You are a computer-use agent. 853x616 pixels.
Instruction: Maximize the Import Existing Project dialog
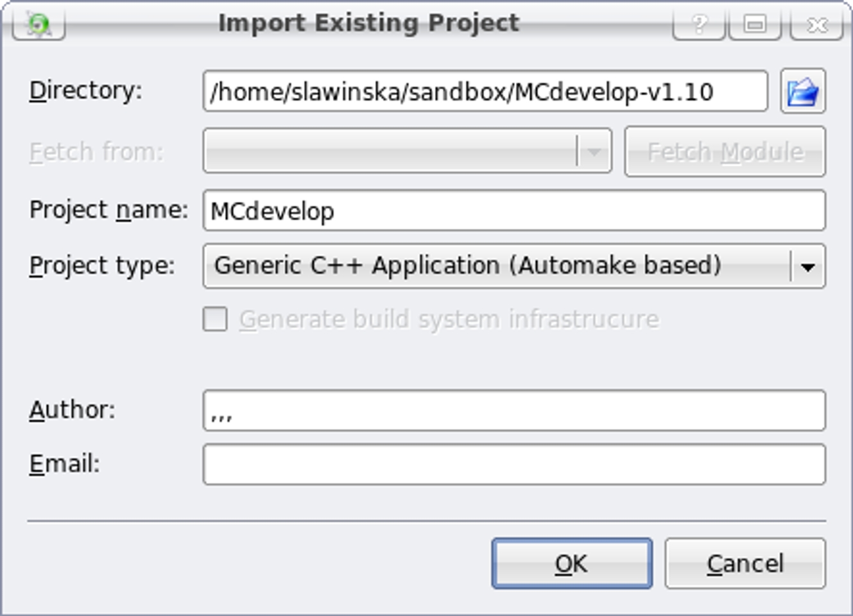[x=755, y=24]
